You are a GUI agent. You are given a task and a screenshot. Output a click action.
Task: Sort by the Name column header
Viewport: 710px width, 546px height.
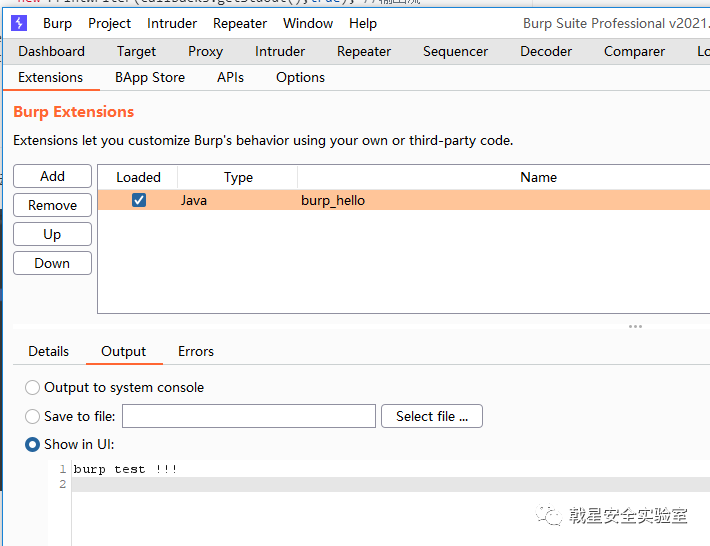tap(538, 177)
